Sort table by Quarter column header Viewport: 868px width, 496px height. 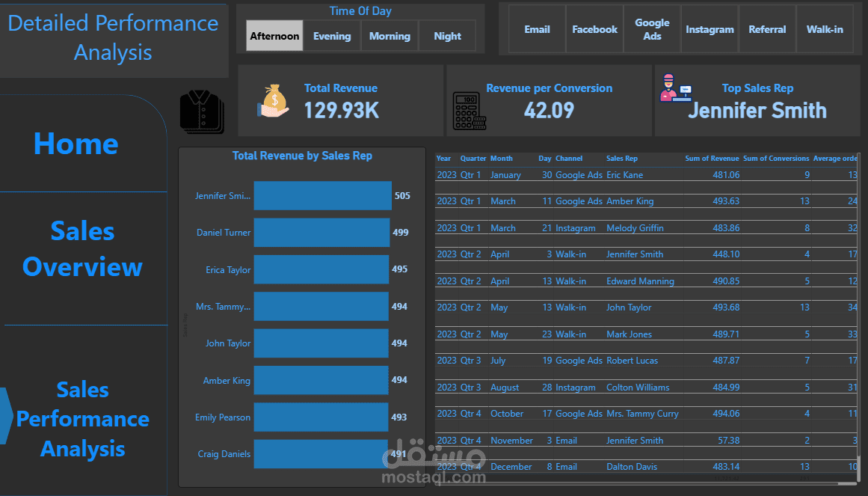[x=473, y=159]
